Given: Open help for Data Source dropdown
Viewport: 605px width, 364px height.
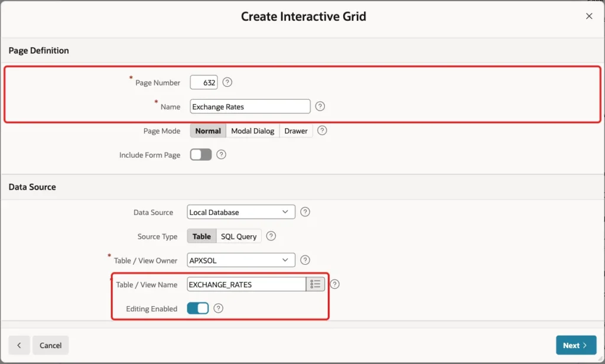Looking at the screenshot, I should (x=305, y=212).
